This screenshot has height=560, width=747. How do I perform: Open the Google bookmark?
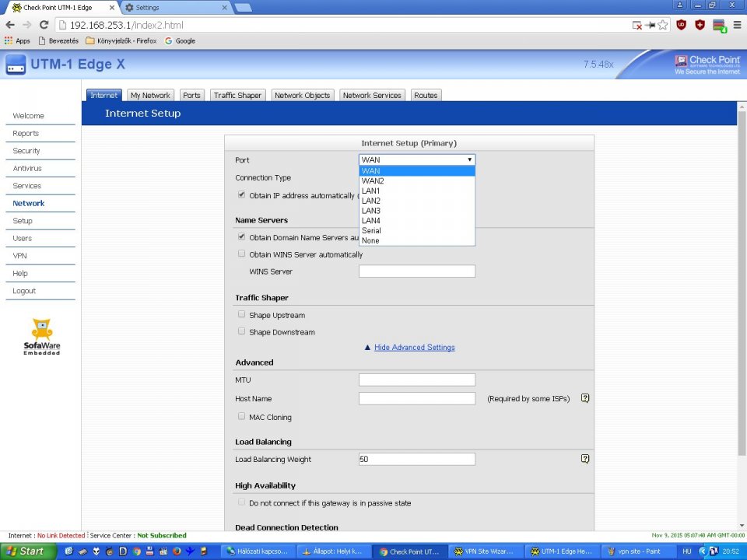[180, 41]
